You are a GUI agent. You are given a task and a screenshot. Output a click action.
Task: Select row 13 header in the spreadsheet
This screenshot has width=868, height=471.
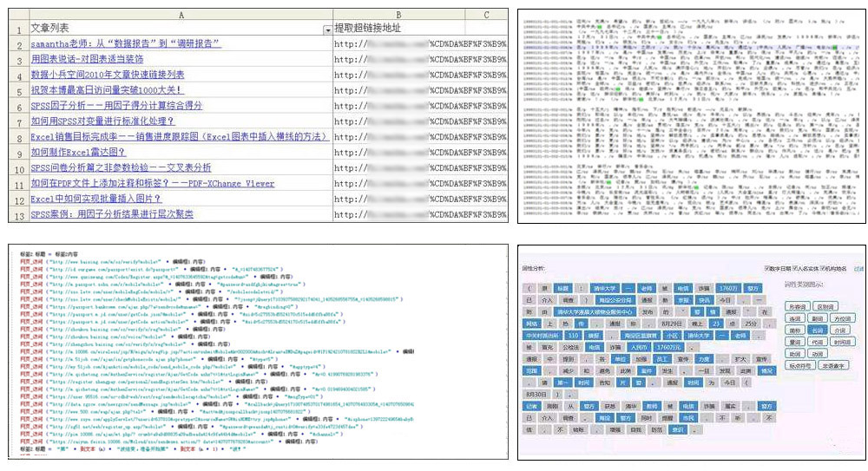click(x=19, y=215)
